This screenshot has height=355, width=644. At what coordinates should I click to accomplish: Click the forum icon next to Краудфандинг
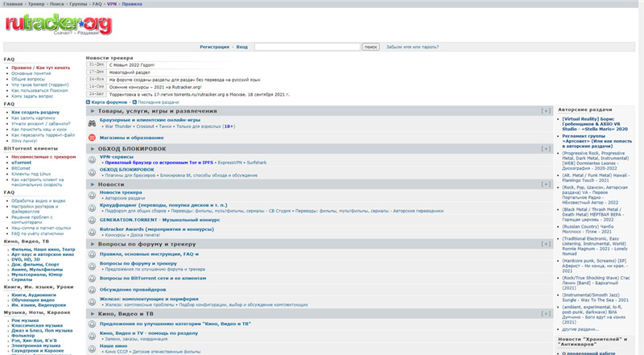click(93, 208)
